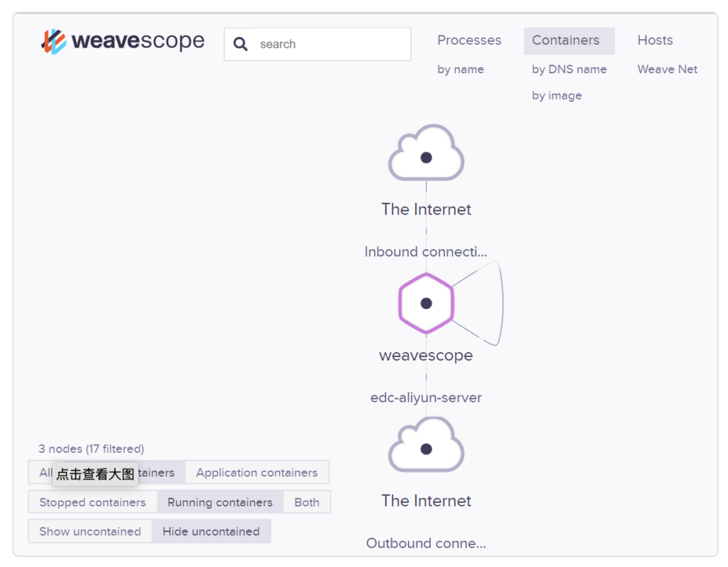
Task: Open Containers by image view
Action: point(557,96)
